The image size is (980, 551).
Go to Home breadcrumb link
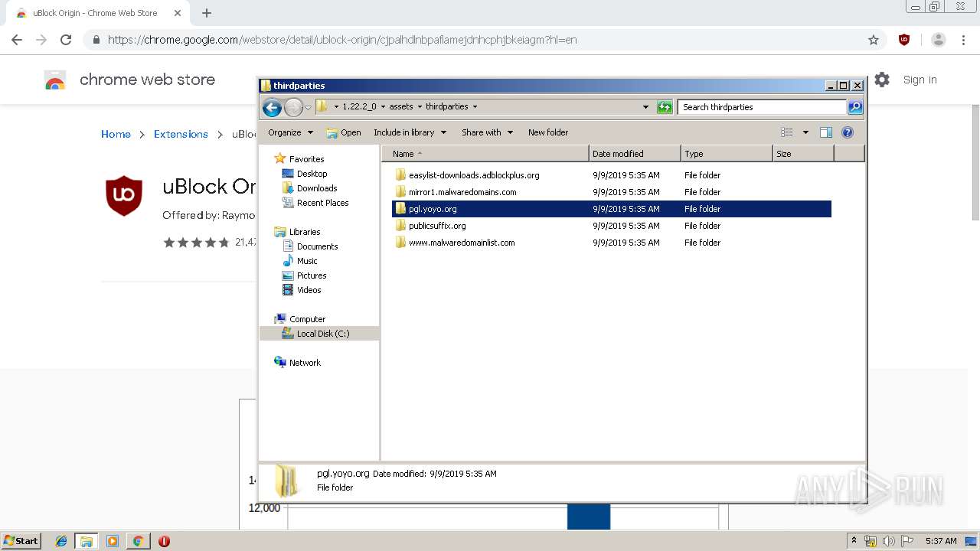click(116, 134)
